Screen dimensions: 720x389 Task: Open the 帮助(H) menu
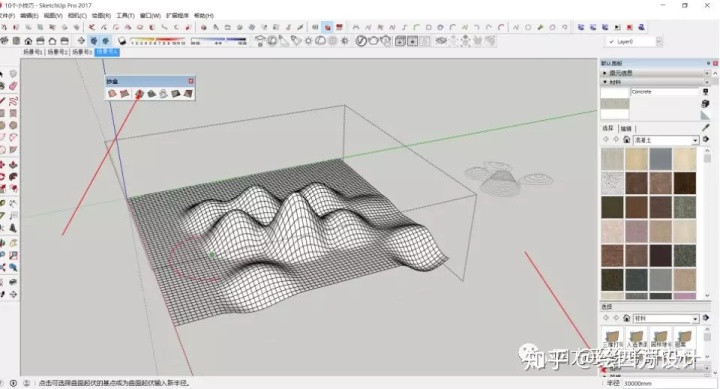(x=204, y=16)
